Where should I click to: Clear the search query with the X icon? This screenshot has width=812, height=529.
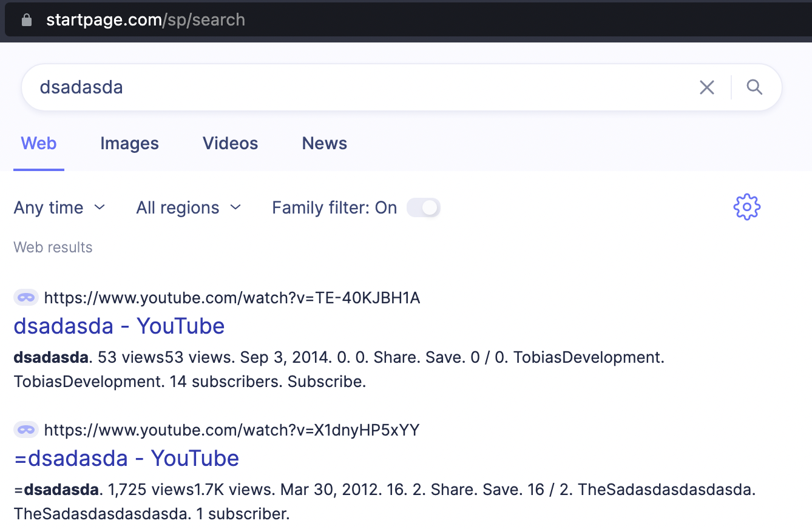(706, 87)
